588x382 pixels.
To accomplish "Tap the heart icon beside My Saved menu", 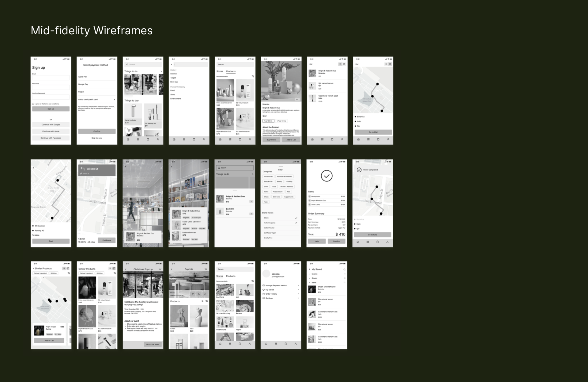I will click(263, 290).
